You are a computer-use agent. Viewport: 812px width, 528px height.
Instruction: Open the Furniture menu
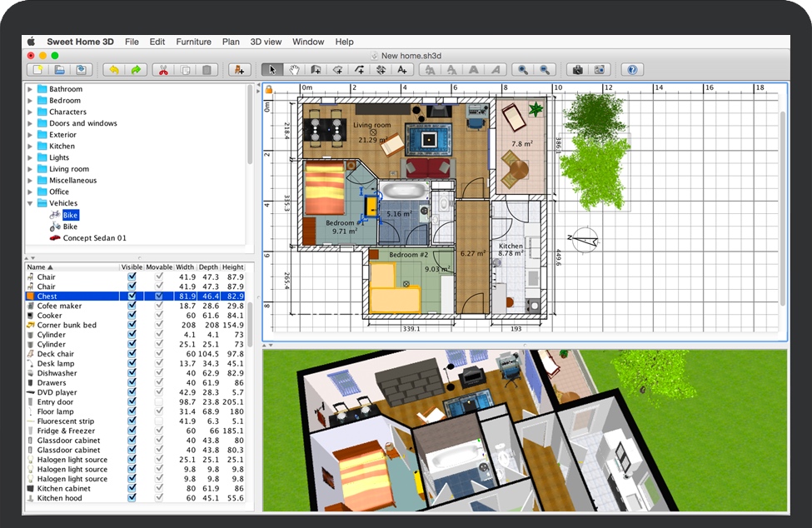tap(193, 42)
